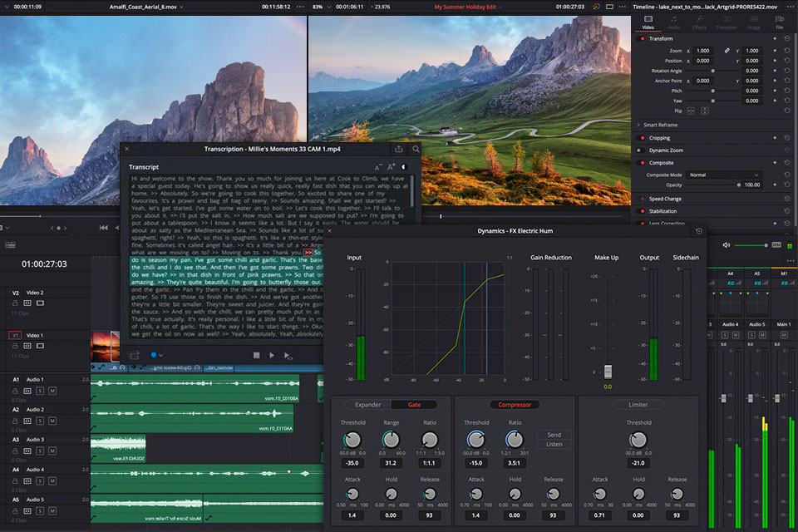Click the export icon in the Transcription window header
Screen dimensions: 798x532
(x=398, y=149)
